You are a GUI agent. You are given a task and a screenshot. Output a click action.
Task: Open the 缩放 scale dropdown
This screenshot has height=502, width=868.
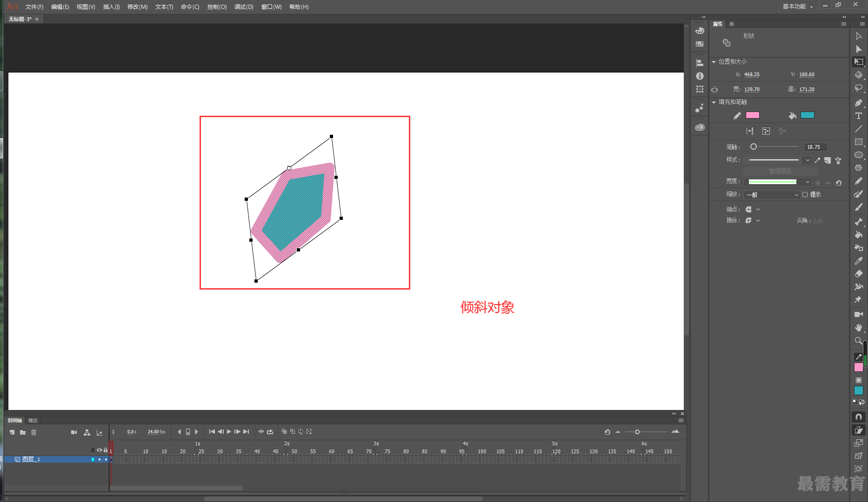(772, 195)
